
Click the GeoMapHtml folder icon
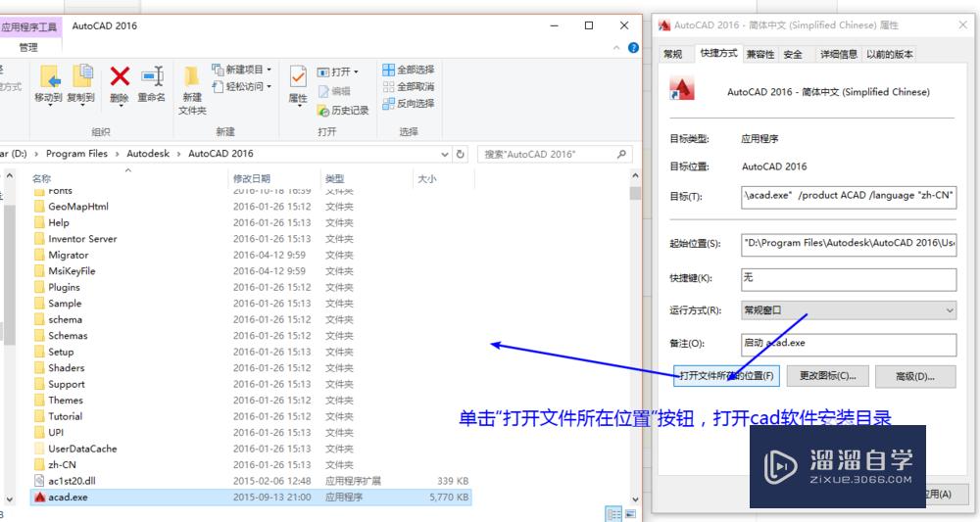[x=40, y=207]
